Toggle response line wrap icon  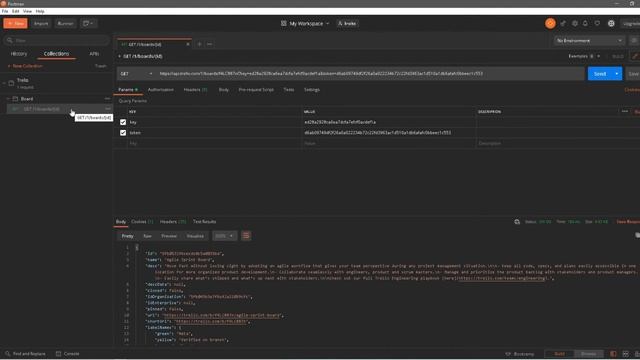click(246, 236)
